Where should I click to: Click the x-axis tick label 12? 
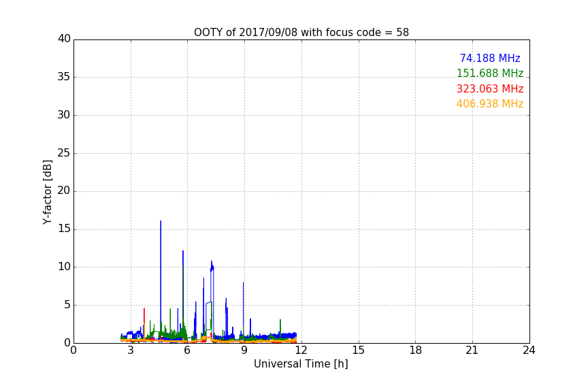pos(301,350)
